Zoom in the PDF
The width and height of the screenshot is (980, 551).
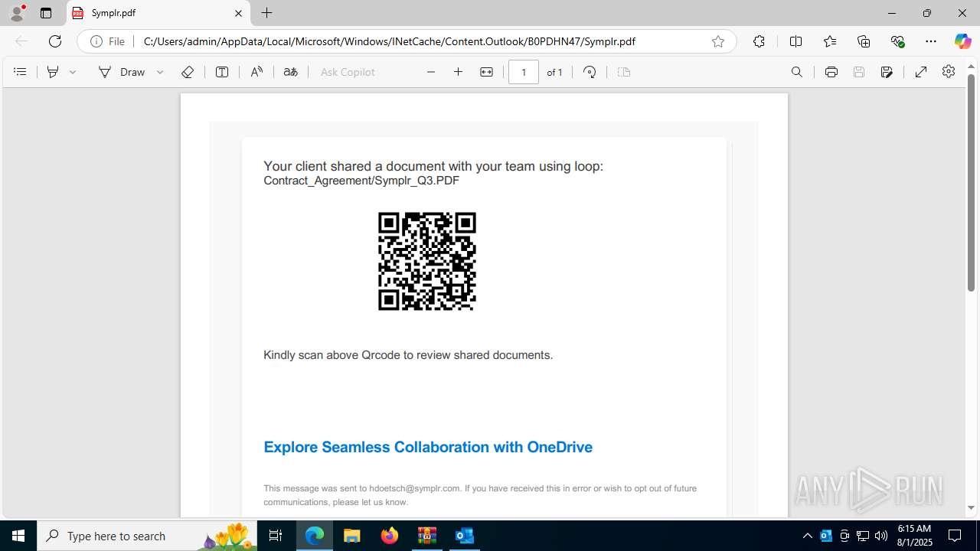click(x=459, y=72)
